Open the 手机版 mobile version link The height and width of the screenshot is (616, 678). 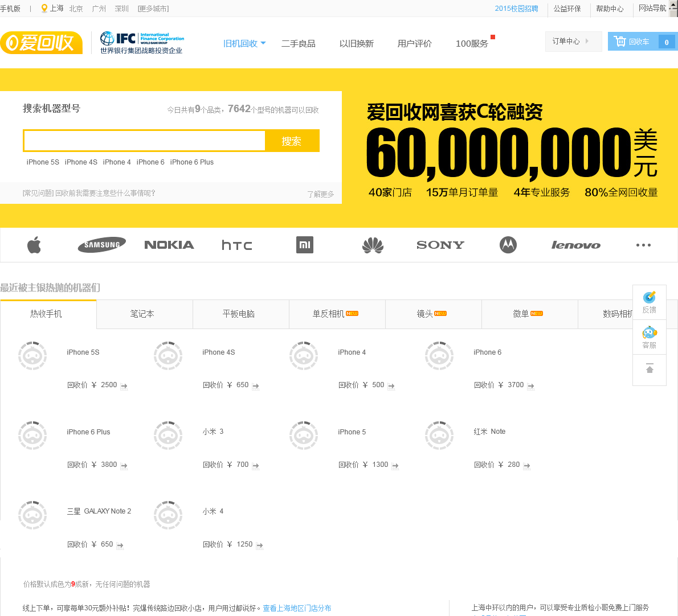coord(10,9)
